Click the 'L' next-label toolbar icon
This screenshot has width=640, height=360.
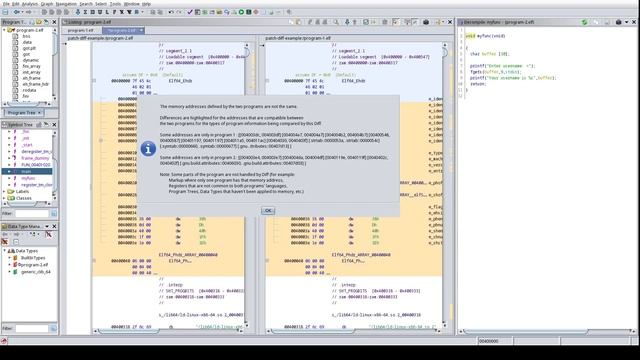pyautogui.click(x=107, y=12)
